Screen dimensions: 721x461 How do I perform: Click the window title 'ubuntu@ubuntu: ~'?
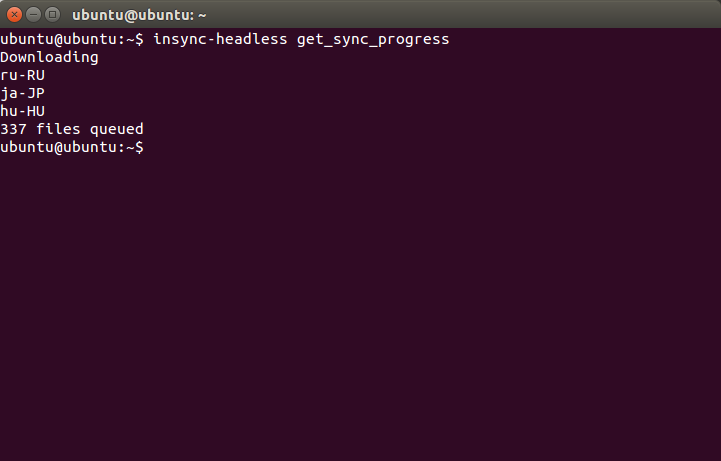coord(138,15)
